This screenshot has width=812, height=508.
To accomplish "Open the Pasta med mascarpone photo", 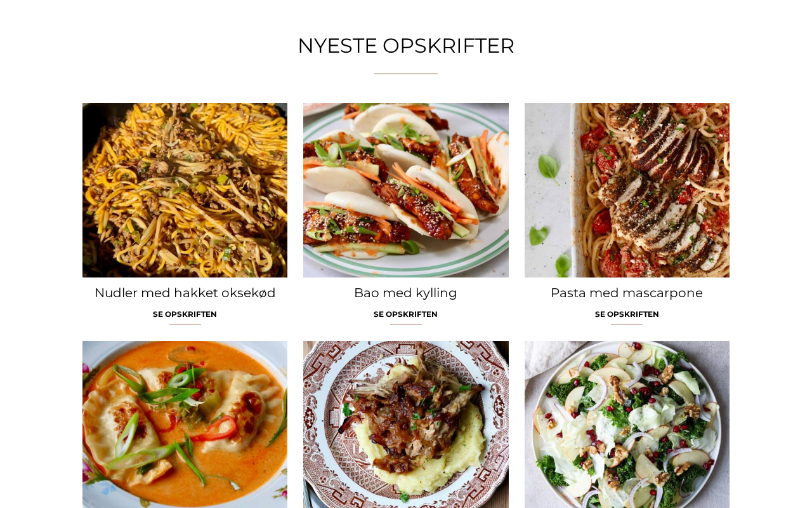I will pos(627,190).
